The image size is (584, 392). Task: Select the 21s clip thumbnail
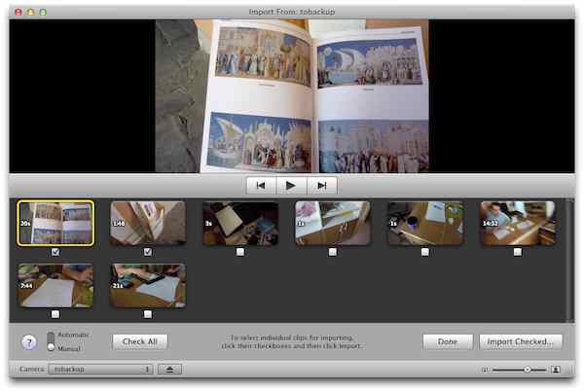(x=148, y=286)
